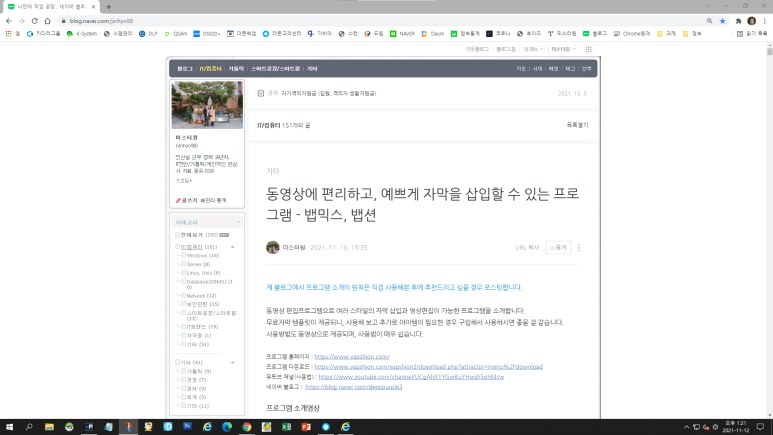Open File Explorer from the taskbar

[x=49, y=427]
